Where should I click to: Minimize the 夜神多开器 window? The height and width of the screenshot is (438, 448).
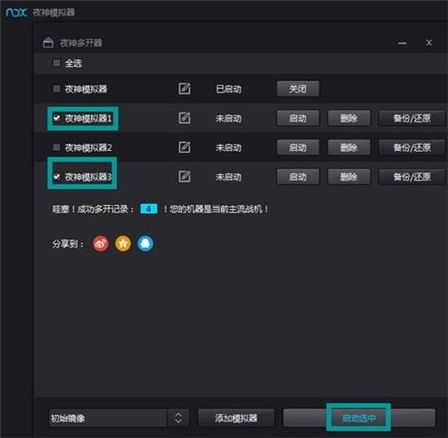pos(402,43)
